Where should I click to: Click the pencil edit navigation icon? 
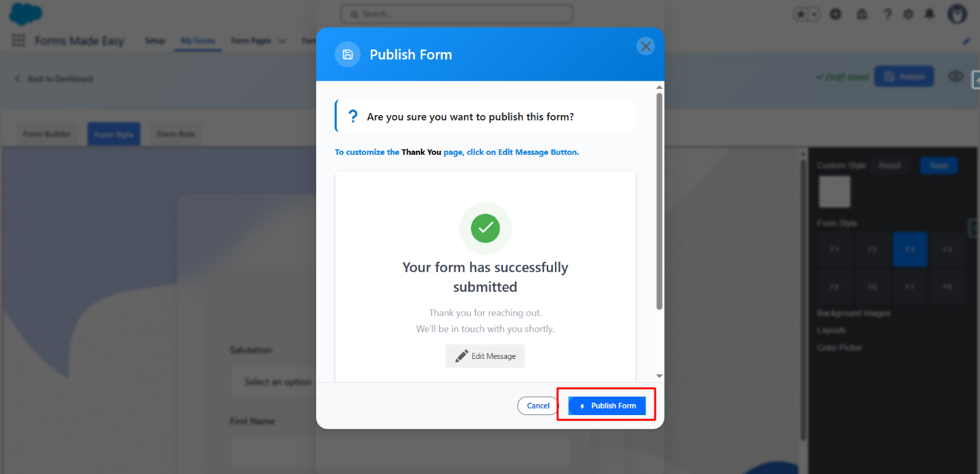click(966, 41)
